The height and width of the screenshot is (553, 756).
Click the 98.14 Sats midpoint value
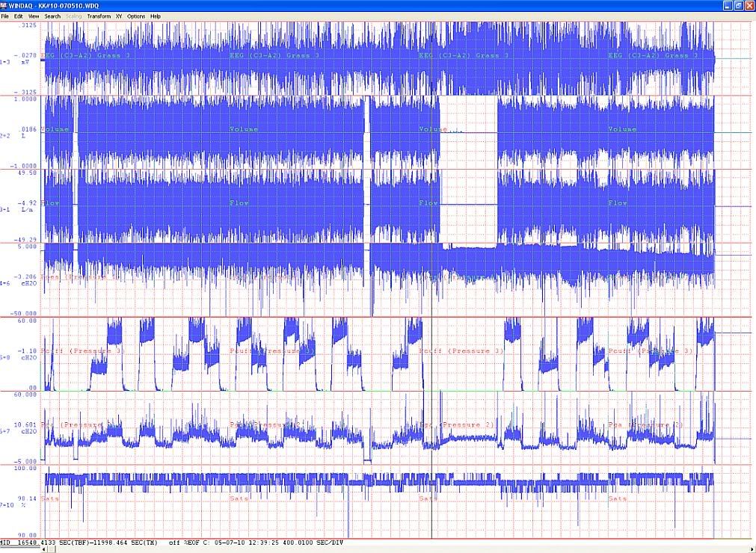click(29, 498)
